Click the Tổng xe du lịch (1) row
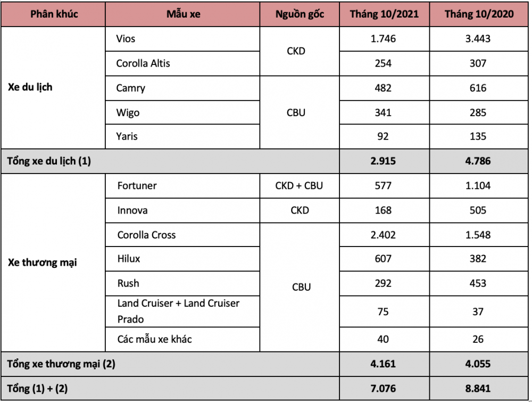The image size is (532, 402). tap(264, 161)
